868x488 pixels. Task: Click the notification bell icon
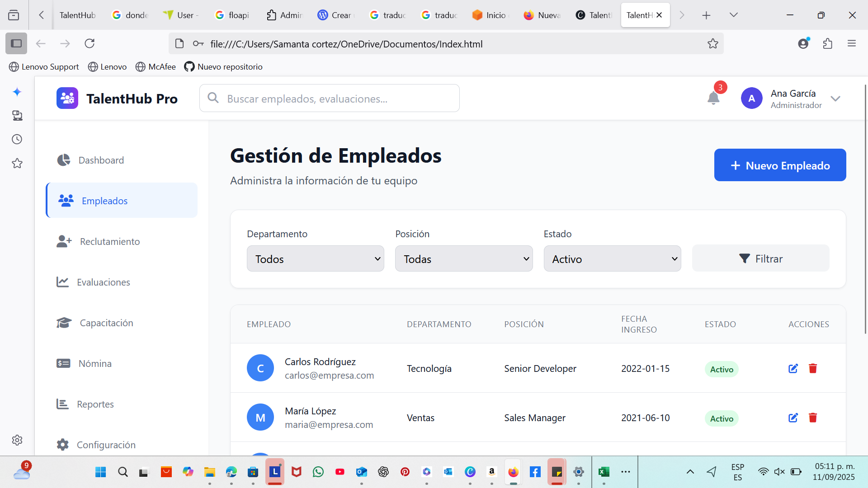713,98
